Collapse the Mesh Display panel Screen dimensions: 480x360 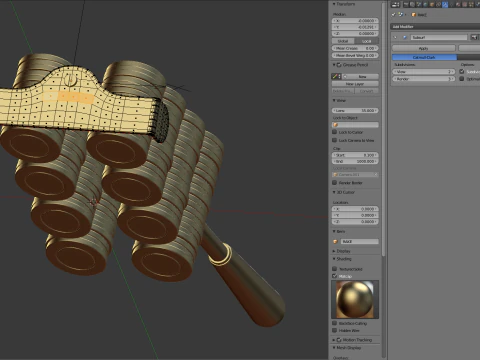coord(334,348)
